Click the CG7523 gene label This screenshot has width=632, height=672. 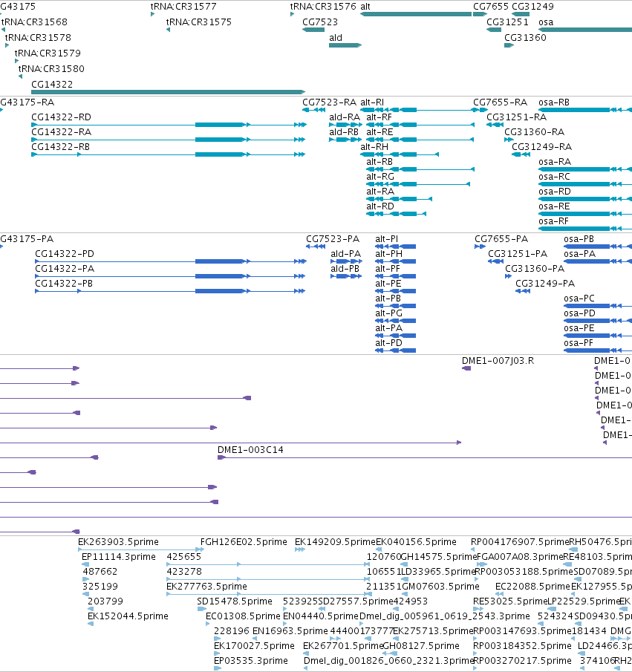pyautogui.click(x=320, y=22)
